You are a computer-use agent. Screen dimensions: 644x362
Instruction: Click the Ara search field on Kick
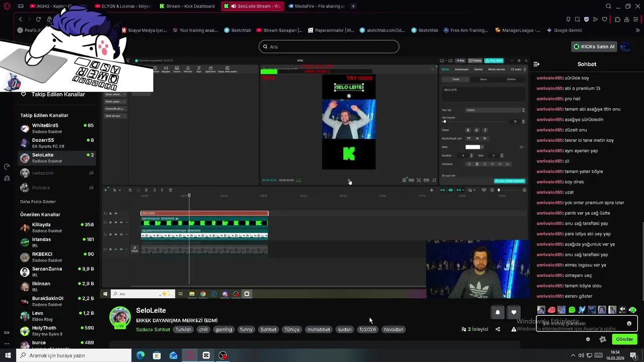[329, 47]
